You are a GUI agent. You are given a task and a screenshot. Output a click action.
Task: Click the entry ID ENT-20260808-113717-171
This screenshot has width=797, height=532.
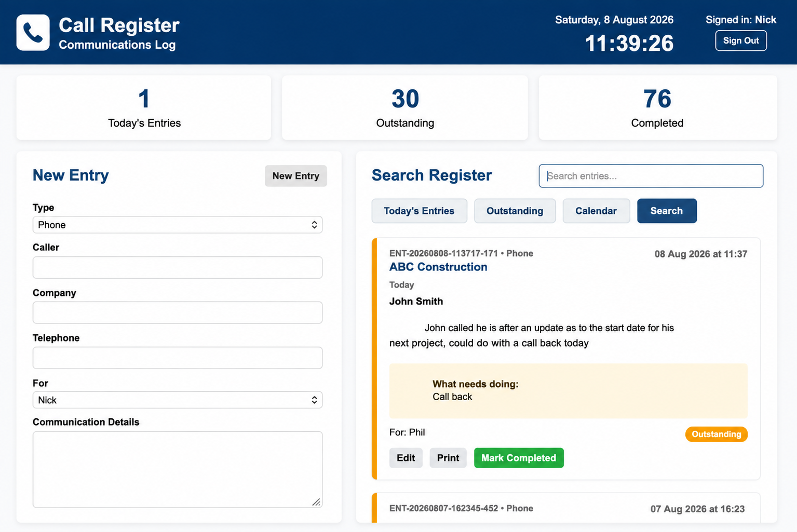pyautogui.click(x=443, y=253)
